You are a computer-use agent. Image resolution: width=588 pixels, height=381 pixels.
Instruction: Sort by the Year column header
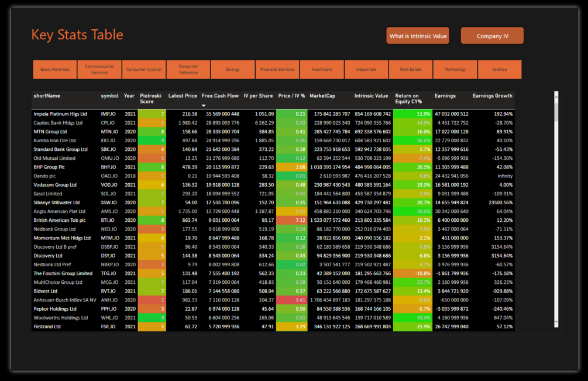tap(129, 96)
